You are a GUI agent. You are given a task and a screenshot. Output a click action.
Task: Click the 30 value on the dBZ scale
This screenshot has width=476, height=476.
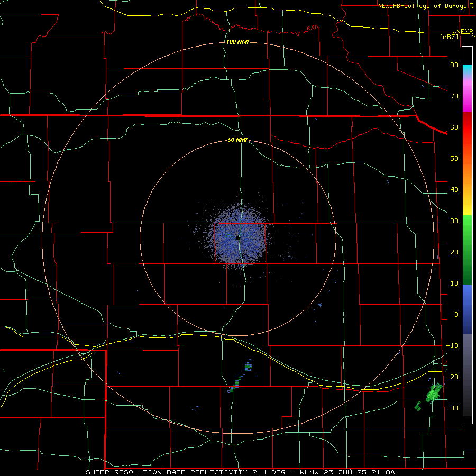pos(454,221)
